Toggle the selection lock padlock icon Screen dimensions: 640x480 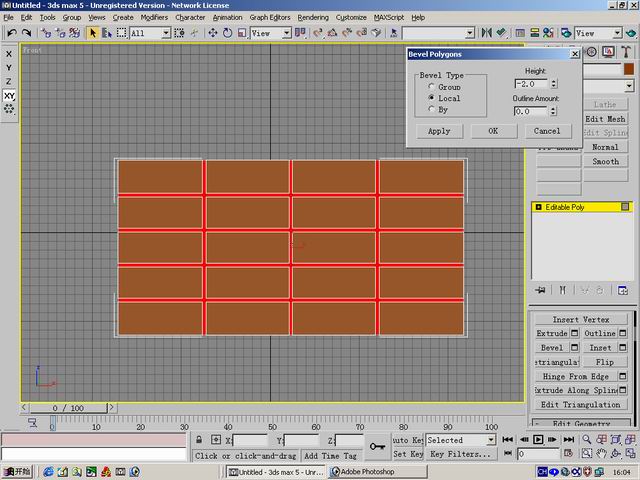click(x=200, y=440)
